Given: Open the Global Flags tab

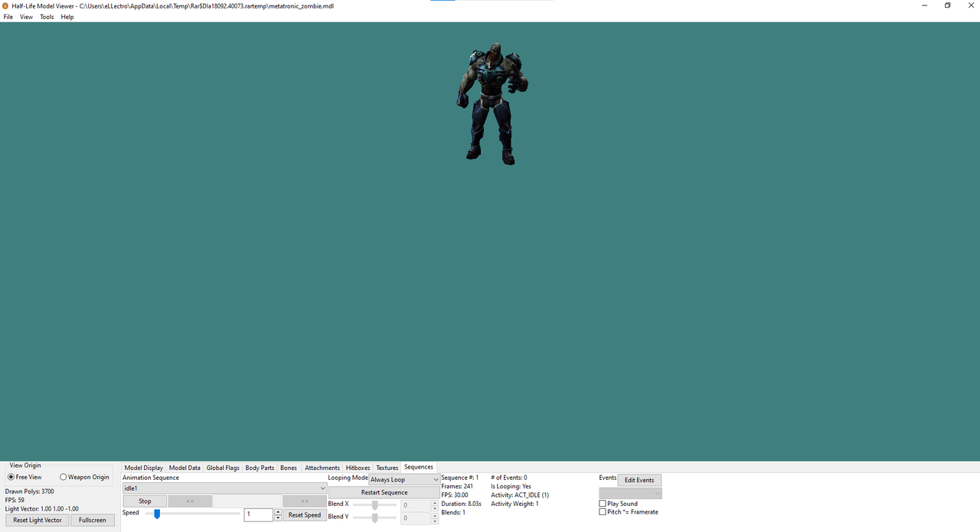Looking at the screenshot, I should pos(223,468).
